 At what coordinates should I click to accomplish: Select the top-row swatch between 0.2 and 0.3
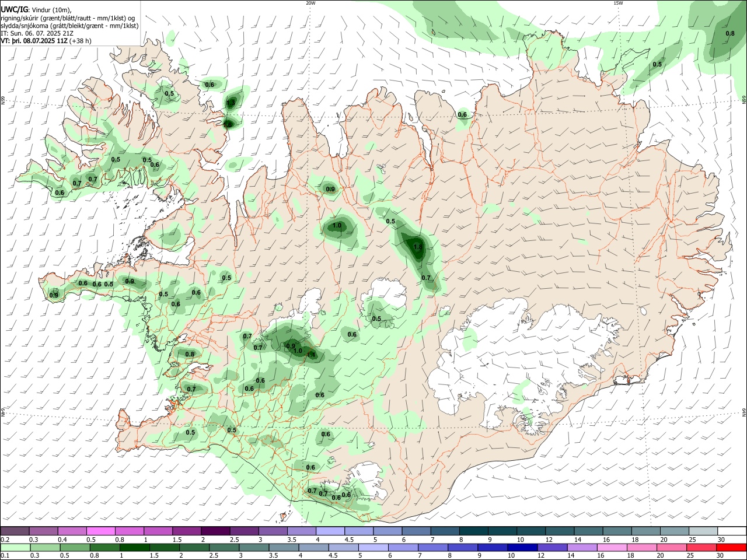(15, 531)
